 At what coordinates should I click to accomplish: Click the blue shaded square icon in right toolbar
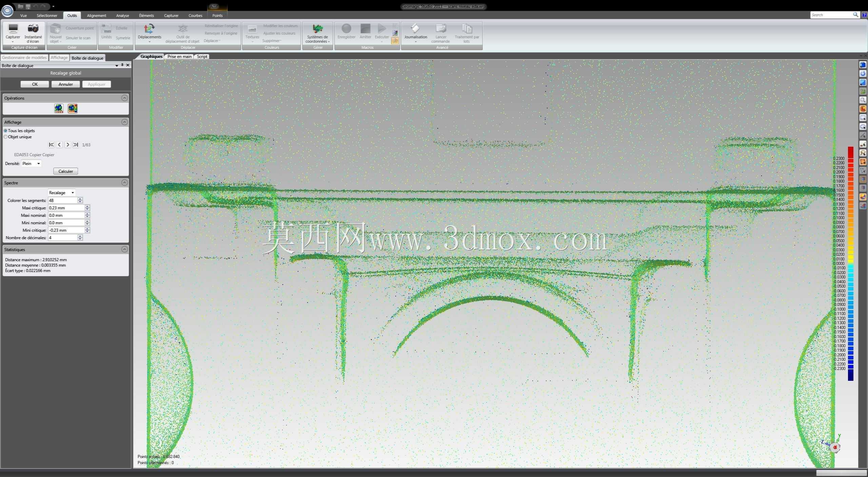click(x=863, y=82)
